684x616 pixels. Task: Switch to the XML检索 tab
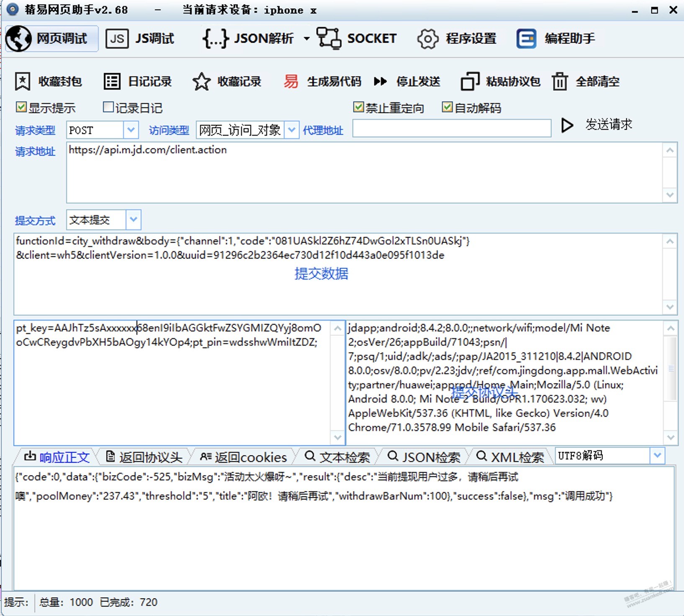pyautogui.click(x=510, y=457)
